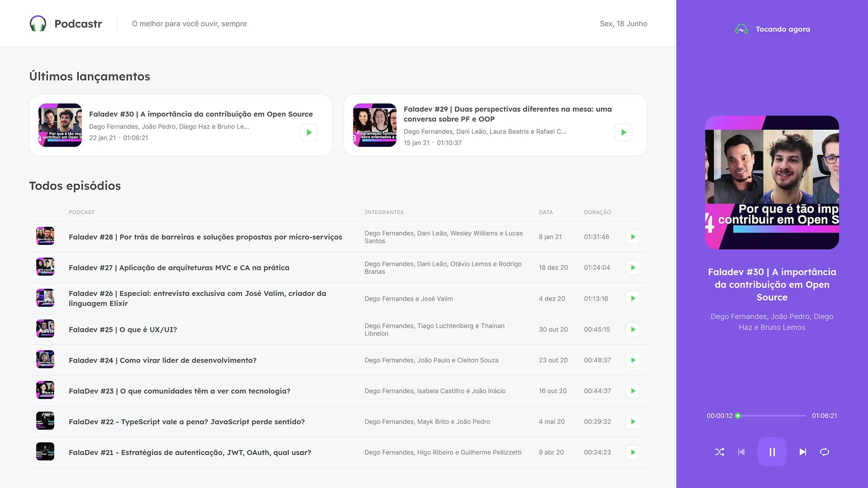
Task: Play Faladev #29 in latest releases
Action: coord(623,132)
